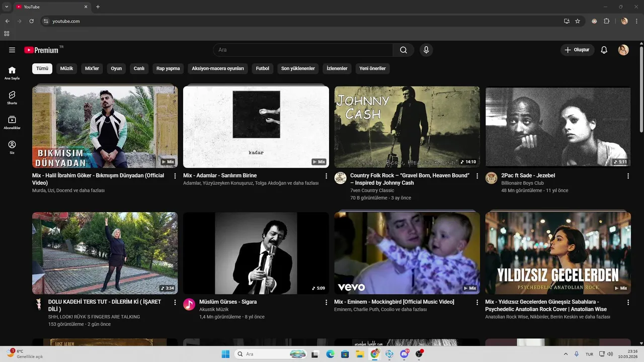The height and width of the screenshot is (362, 644).
Task: Start voice search with microphone icon
Action: point(426,50)
